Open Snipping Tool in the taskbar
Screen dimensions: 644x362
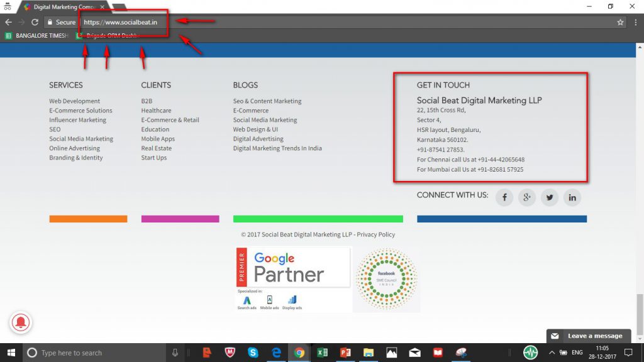461,352
